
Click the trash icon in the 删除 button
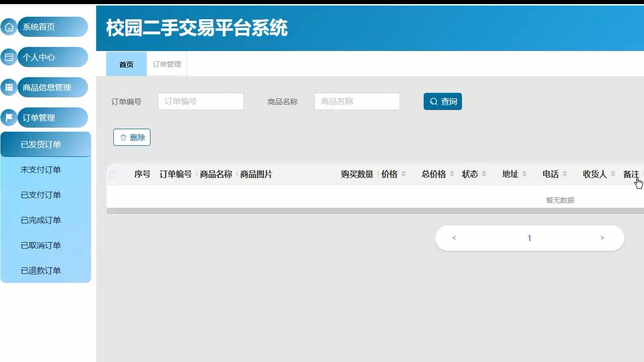coord(123,137)
